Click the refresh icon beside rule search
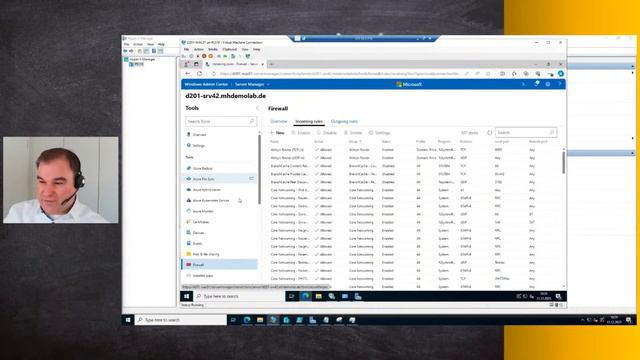The width and height of the screenshot is (640, 360). pos(489,133)
